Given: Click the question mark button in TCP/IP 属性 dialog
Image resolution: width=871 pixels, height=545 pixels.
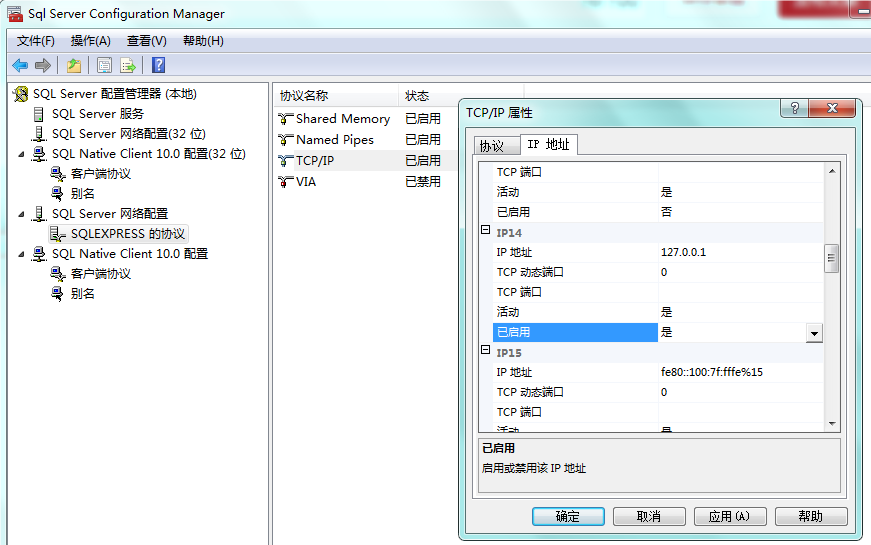Looking at the screenshot, I should tap(794, 108).
